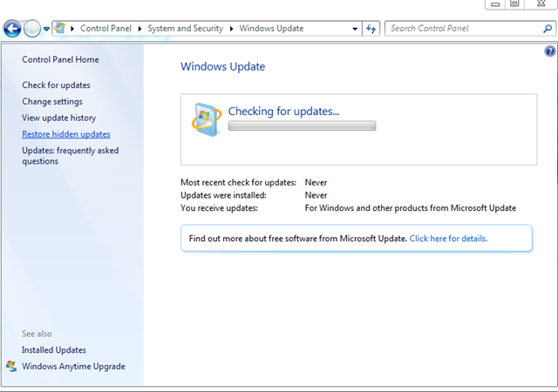Click the Control Panel icon in address bar
Screen dimensions: 558x392
tap(60, 28)
